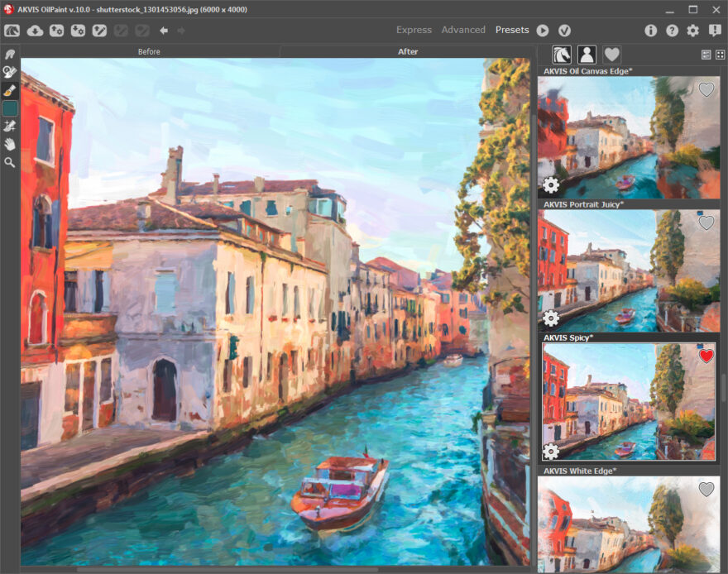The width and height of the screenshot is (728, 574).
Task: Favorite the AKVIS White Edge preset
Action: 706,489
